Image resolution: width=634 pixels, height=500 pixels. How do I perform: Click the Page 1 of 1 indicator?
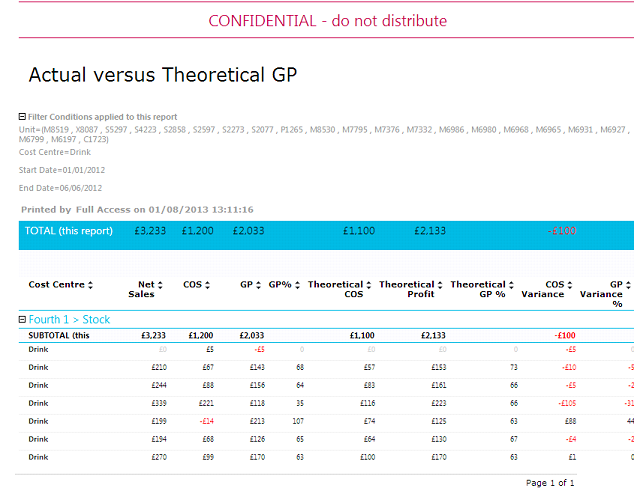tap(549, 483)
